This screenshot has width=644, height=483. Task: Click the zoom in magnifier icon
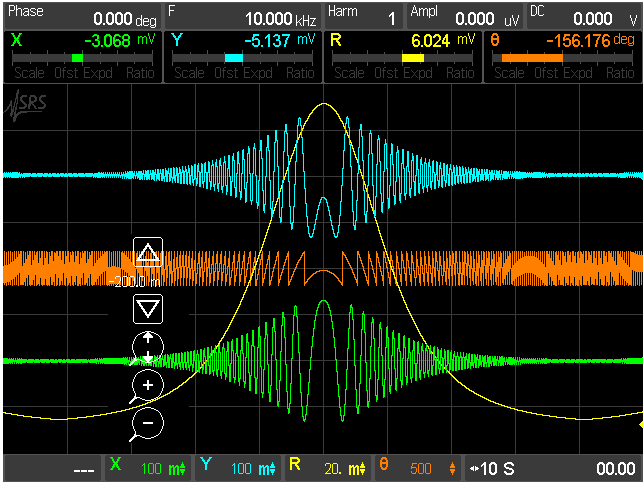point(147,386)
